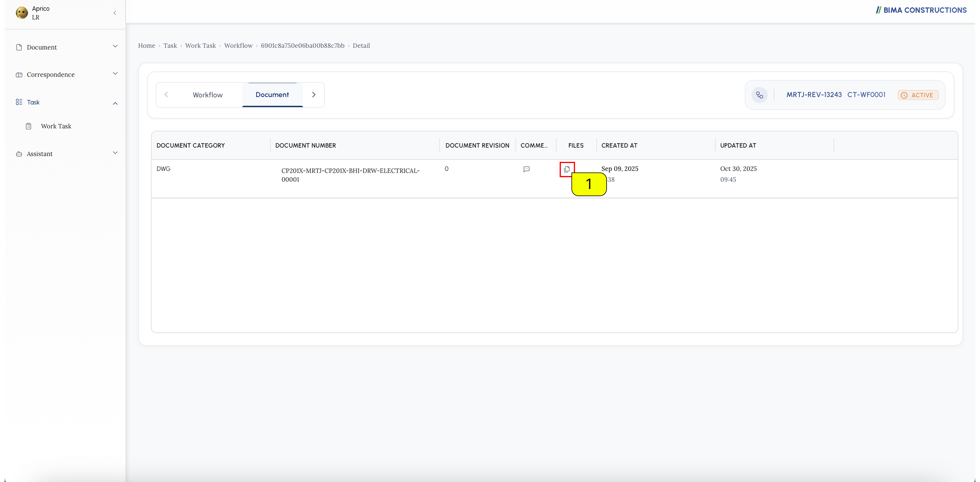Click the Files column header
The height and width of the screenshot is (482, 980).
576,145
